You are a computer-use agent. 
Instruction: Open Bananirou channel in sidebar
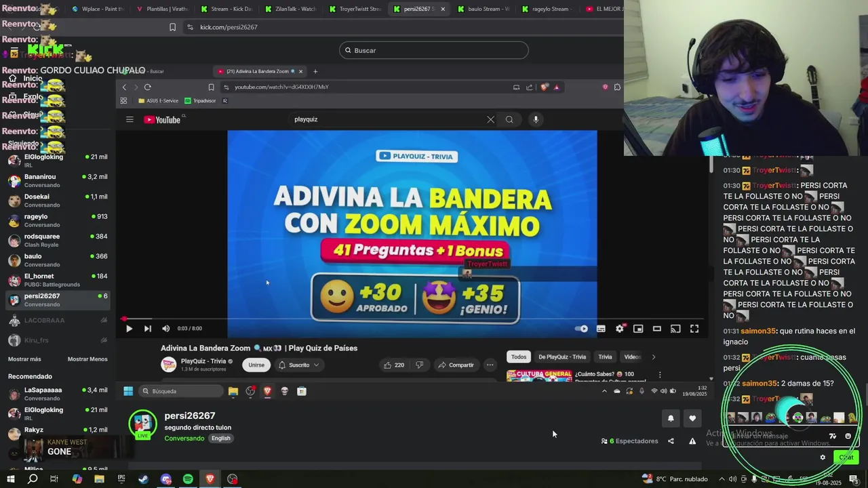58,180
